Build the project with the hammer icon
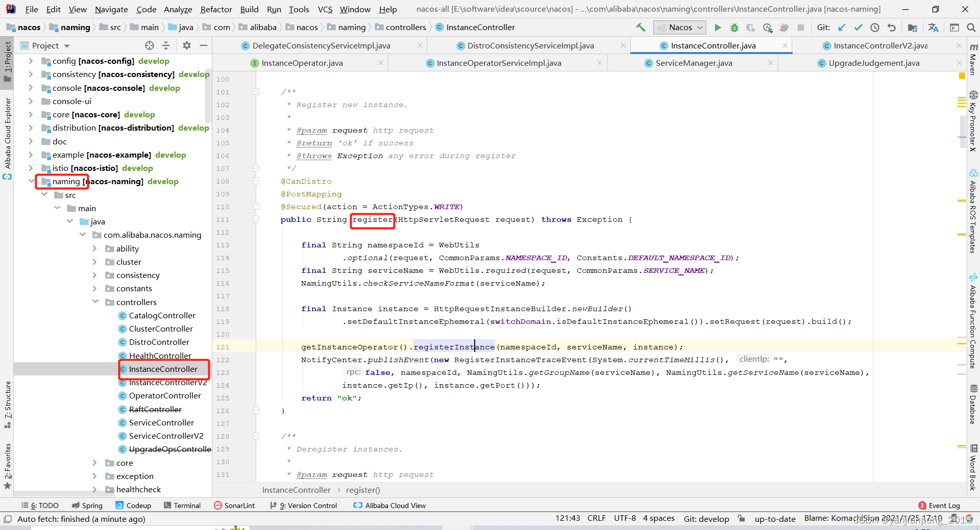This screenshot has width=980, height=530. click(641, 27)
